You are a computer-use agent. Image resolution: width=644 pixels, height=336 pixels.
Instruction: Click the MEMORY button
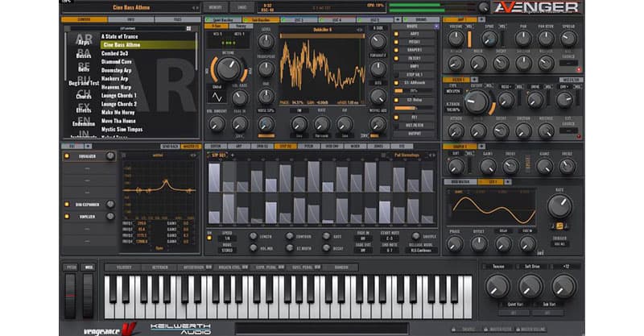pos(215,6)
